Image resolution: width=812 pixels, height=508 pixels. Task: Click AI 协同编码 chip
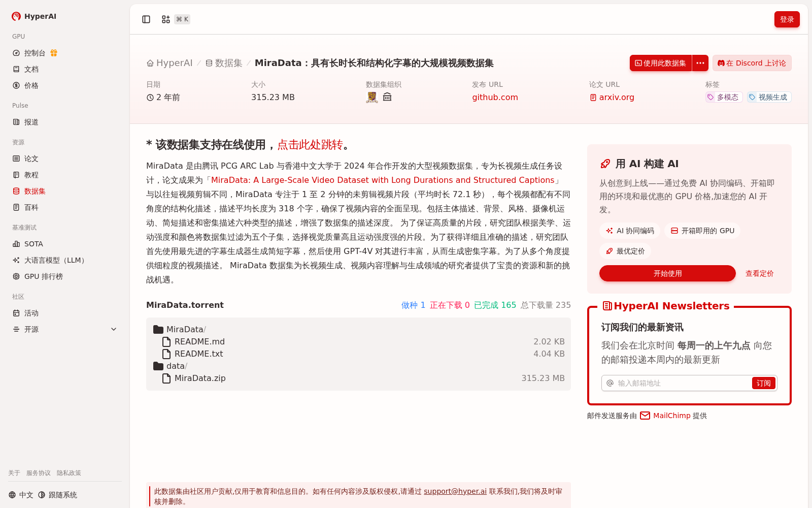tap(630, 231)
